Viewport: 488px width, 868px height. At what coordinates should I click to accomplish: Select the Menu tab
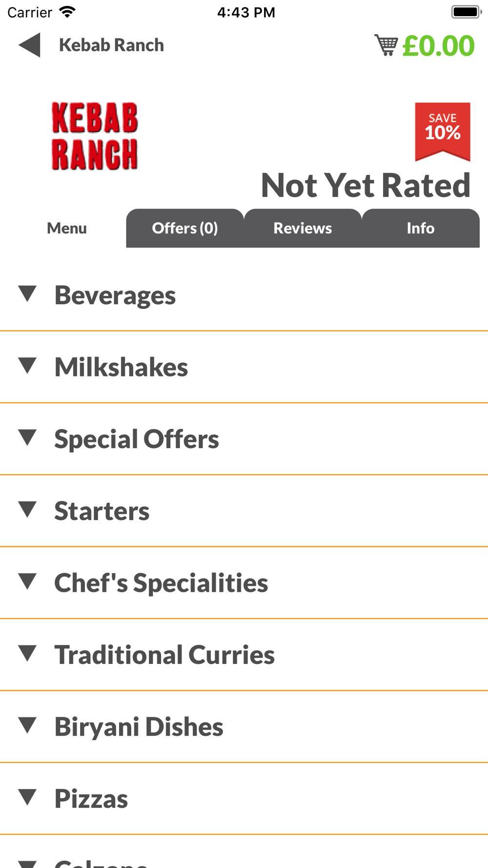pyautogui.click(x=67, y=228)
